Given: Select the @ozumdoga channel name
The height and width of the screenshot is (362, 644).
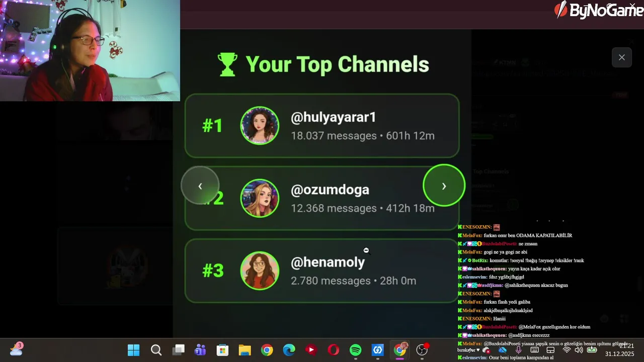Looking at the screenshot, I should tap(330, 190).
